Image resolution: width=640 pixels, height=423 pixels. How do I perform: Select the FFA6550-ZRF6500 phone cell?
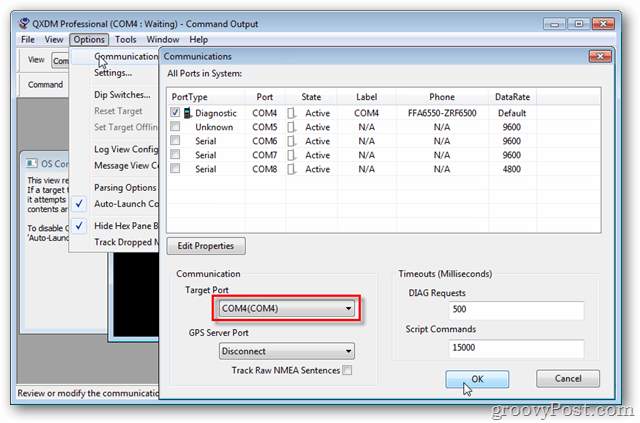tap(442, 113)
